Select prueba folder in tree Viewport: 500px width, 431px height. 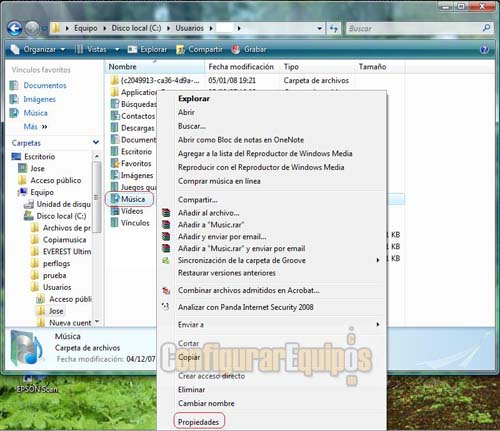(54, 275)
